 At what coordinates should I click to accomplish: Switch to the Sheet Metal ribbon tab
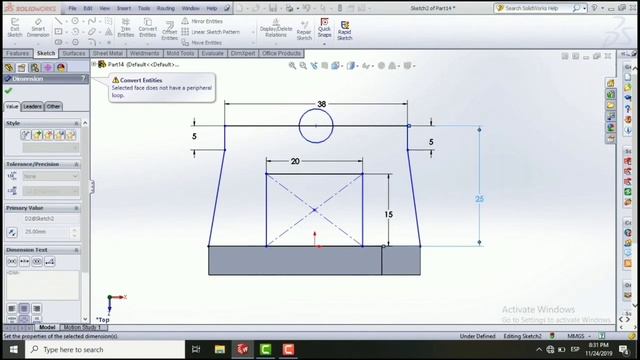tap(107, 53)
